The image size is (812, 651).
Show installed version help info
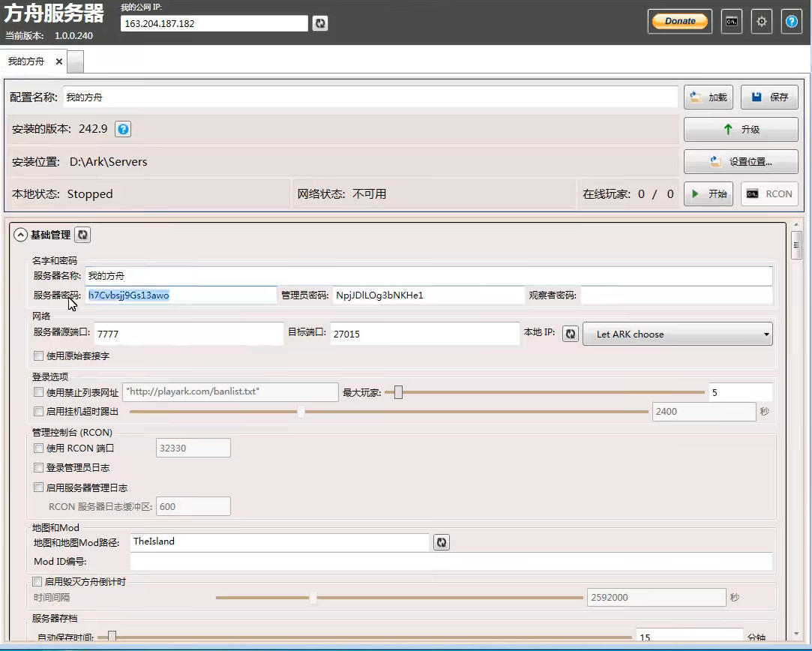[123, 129]
